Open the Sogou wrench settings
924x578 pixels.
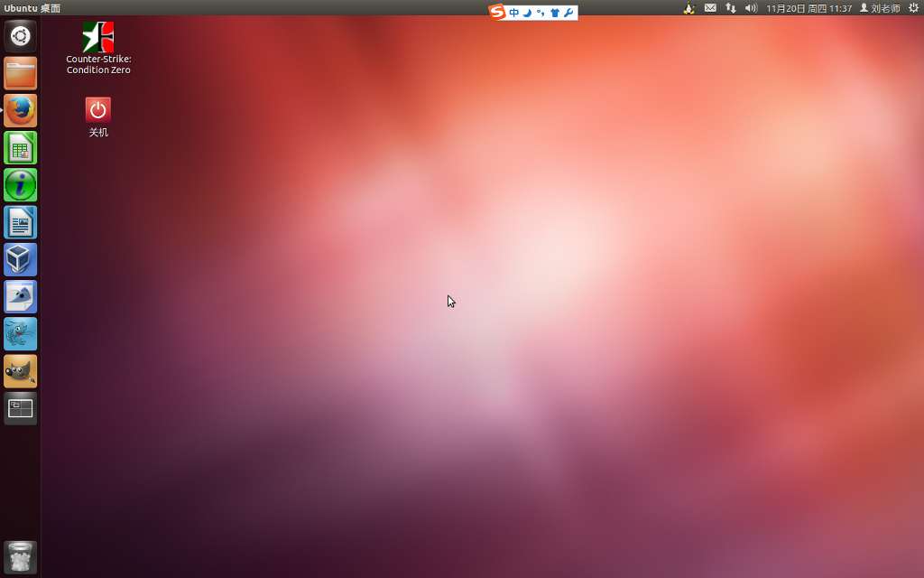[x=568, y=13]
